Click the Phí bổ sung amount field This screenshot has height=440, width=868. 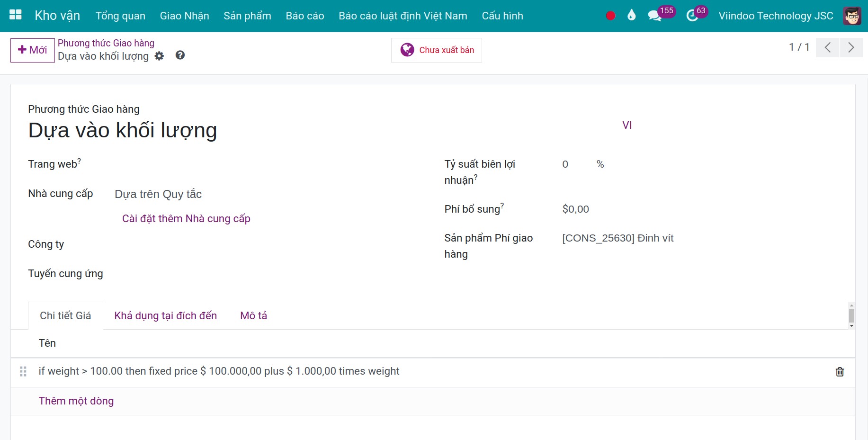click(700, 209)
